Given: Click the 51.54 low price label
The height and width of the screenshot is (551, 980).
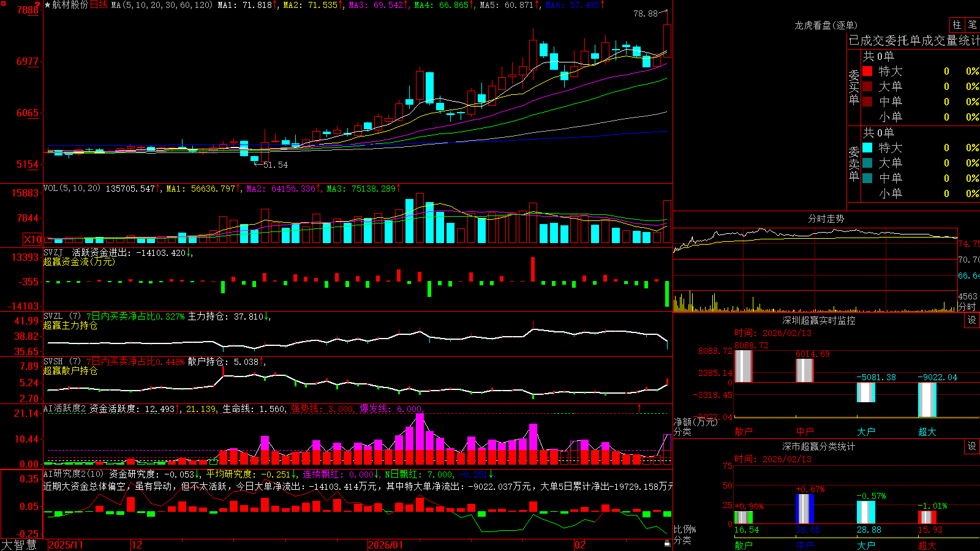Looking at the screenshot, I should tap(276, 165).
